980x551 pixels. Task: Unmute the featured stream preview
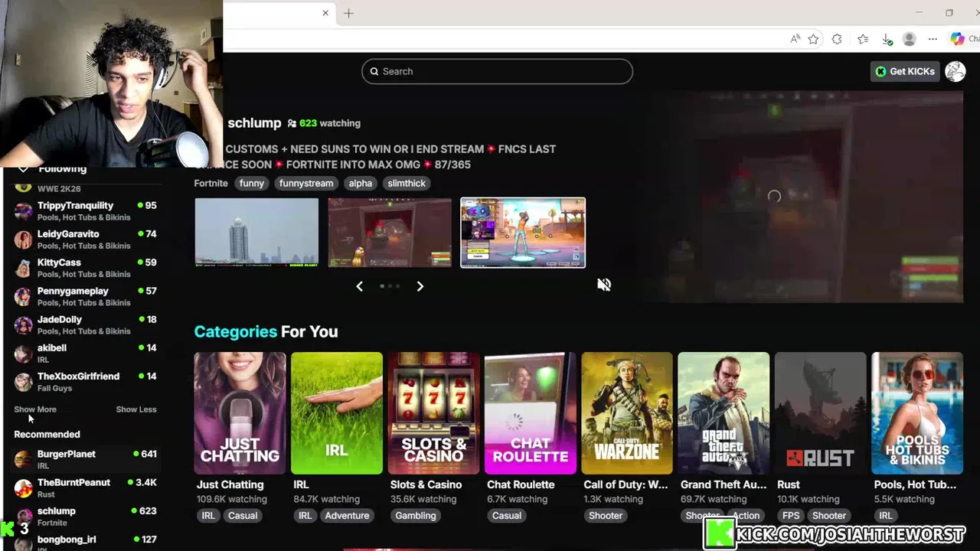[604, 285]
